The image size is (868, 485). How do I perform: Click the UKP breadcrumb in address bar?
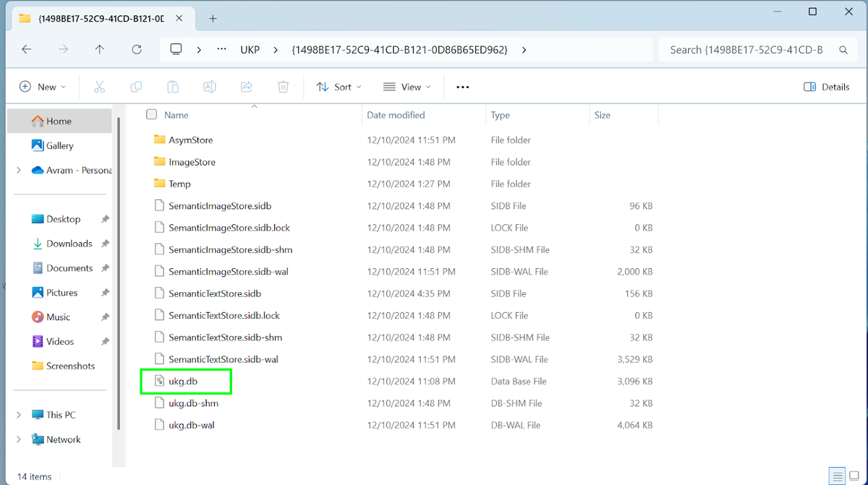250,50
